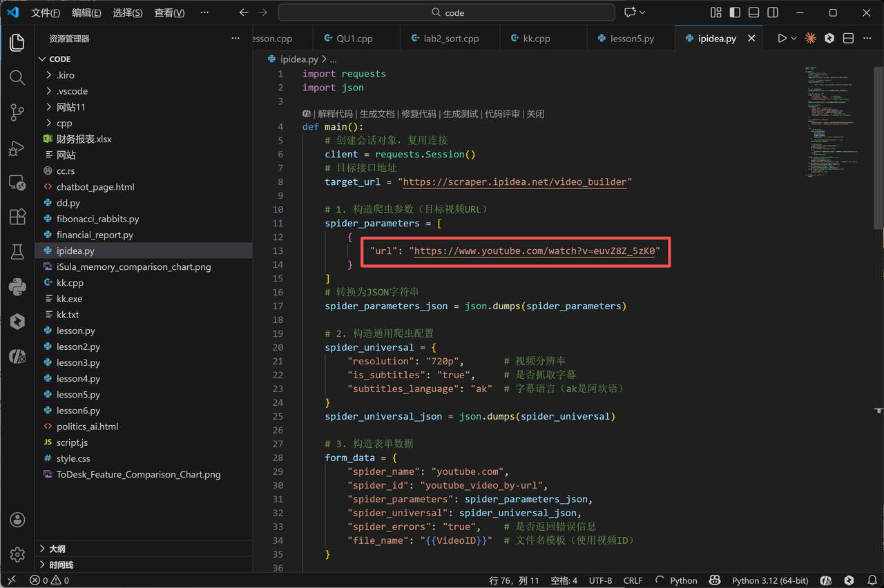Viewport: 884px width, 588px height.
Task: Switch to the lab2_sort.cpp tab
Action: (450, 39)
